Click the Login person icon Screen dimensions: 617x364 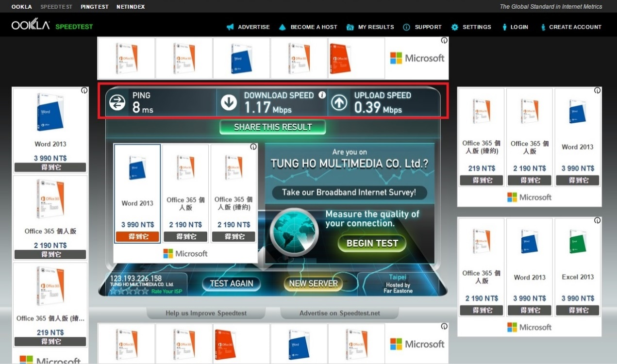pos(504,27)
